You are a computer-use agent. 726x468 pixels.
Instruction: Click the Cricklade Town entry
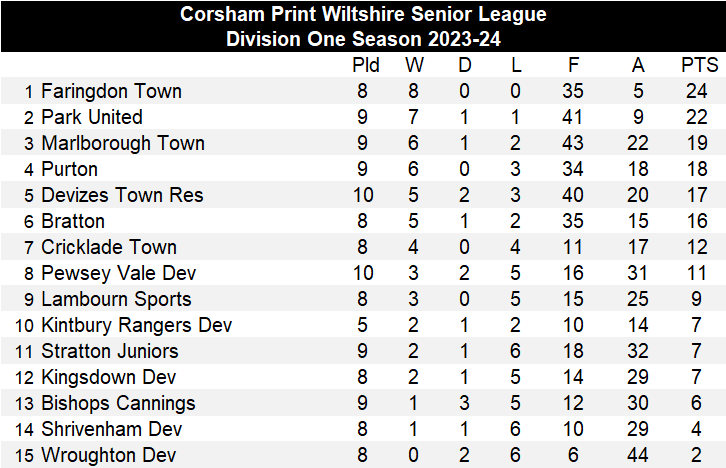108,247
